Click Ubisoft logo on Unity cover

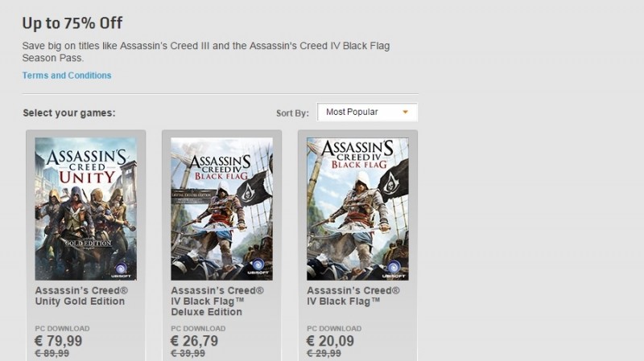click(122, 271)
